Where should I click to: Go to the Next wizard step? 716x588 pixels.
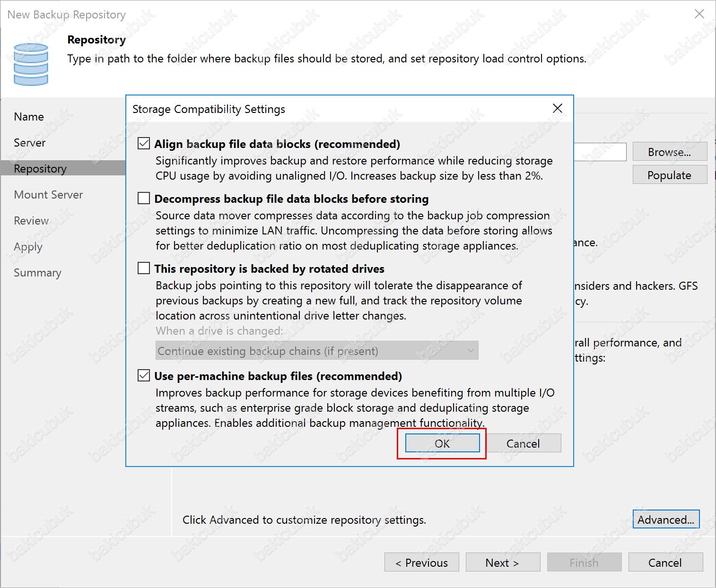pyautogui.click(x=503, y=562)
